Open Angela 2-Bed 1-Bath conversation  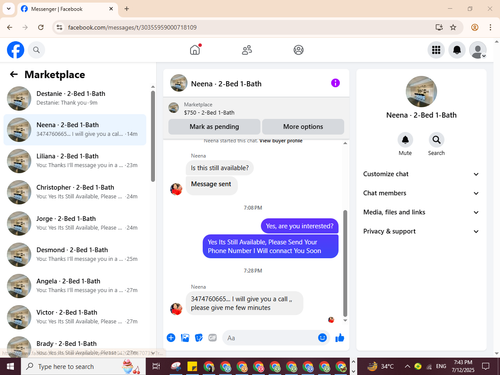pos(75,286)
